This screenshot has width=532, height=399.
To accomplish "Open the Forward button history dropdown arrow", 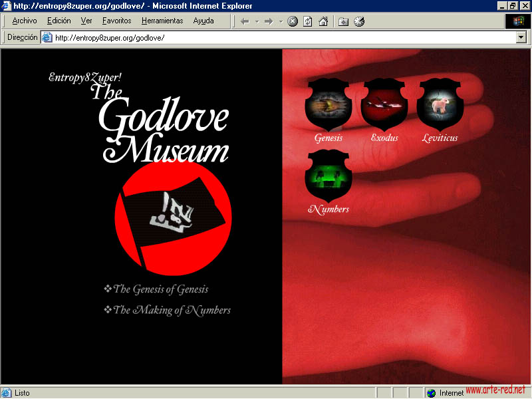I will click(281, 21).
